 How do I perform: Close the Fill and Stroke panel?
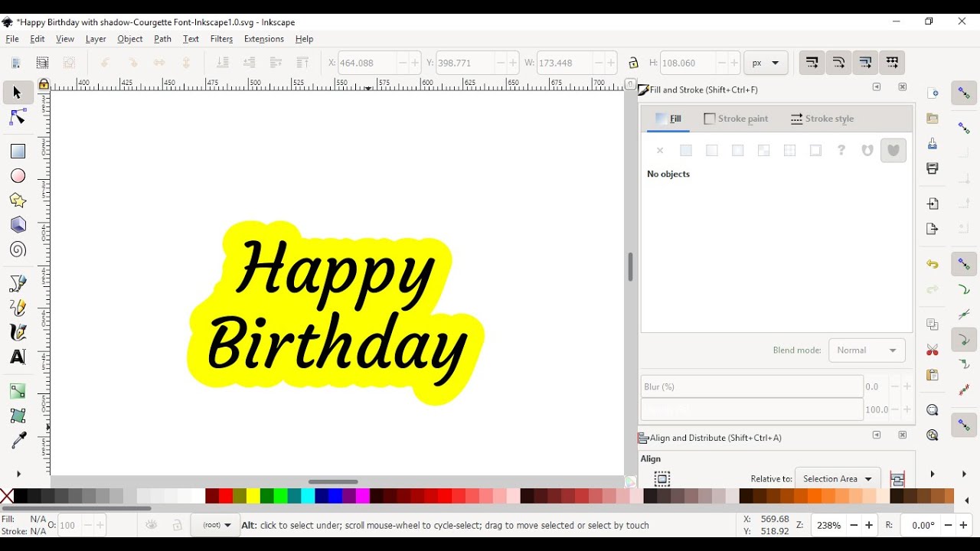point(903,87)
